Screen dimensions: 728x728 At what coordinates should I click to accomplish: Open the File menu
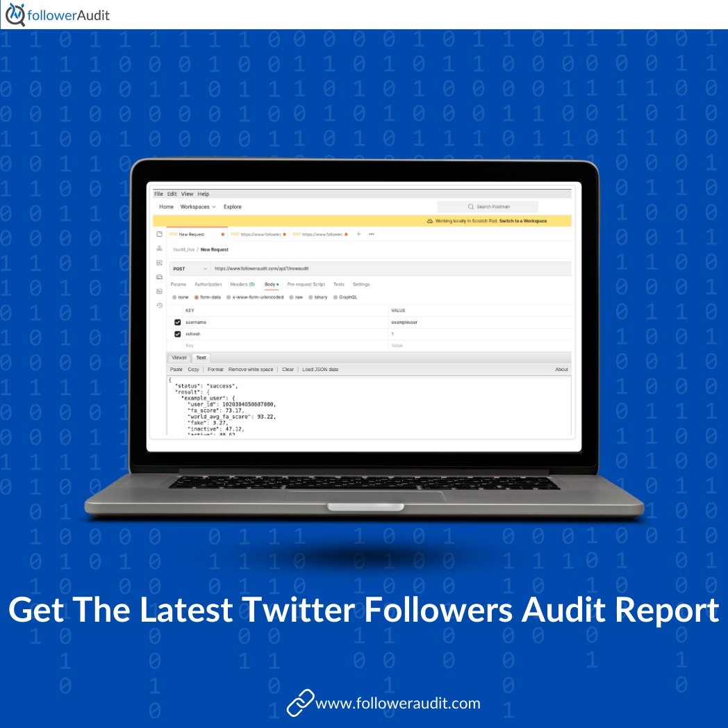pos(158,194)
